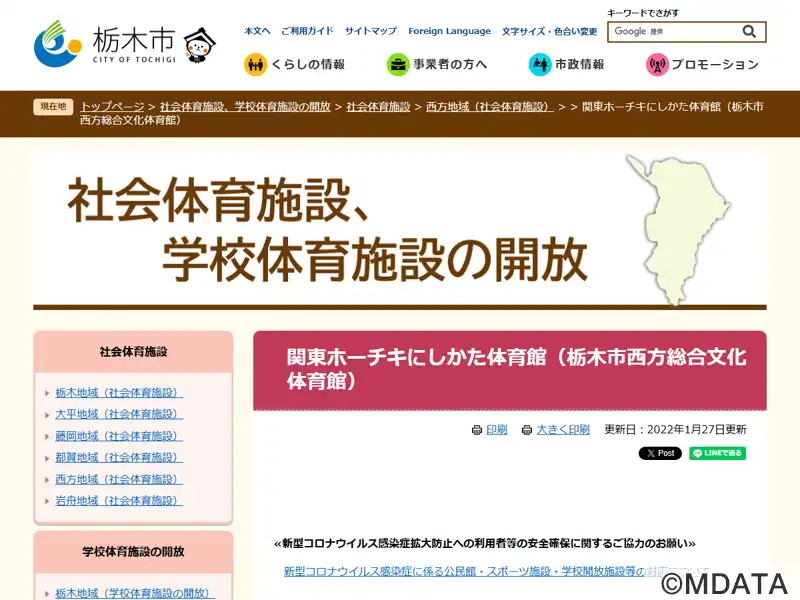This screenshot has height=600, width=800.
Task: Click the 印刷 print link
Action: [497, 430]
